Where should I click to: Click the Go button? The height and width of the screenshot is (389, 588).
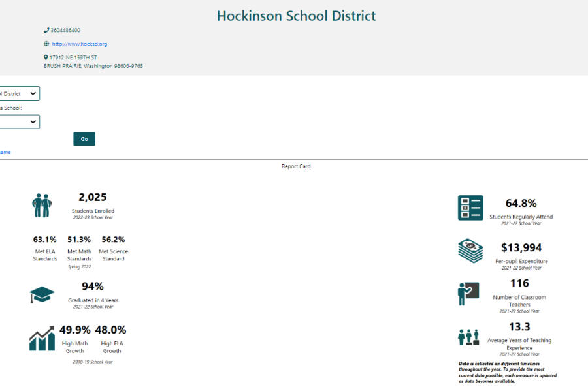pyautogui.click(x=84, y=139)
